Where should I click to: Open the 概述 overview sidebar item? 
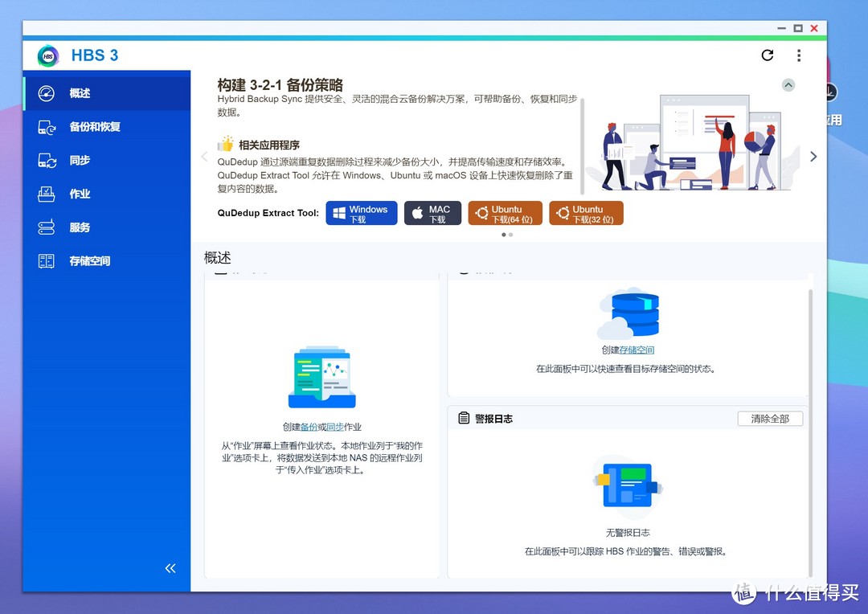tap(107, 93)
